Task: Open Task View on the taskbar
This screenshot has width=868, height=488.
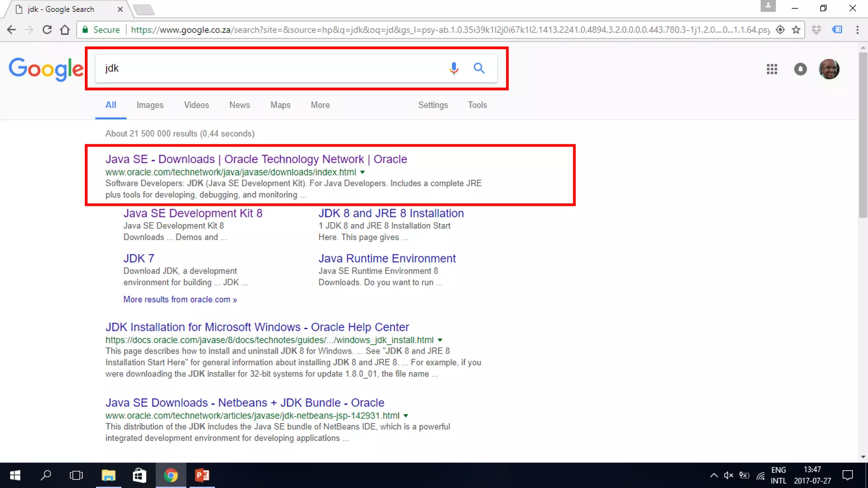Action: 76,475
